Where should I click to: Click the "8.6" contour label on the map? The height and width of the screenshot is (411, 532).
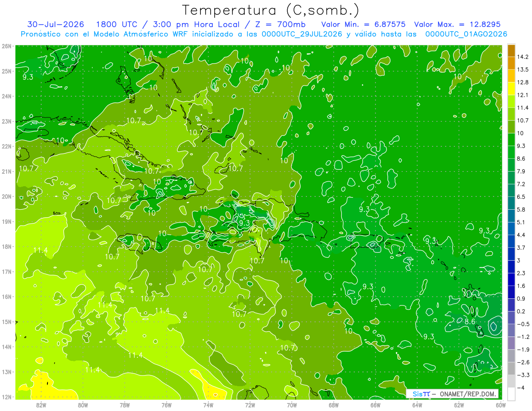(470, 321)
